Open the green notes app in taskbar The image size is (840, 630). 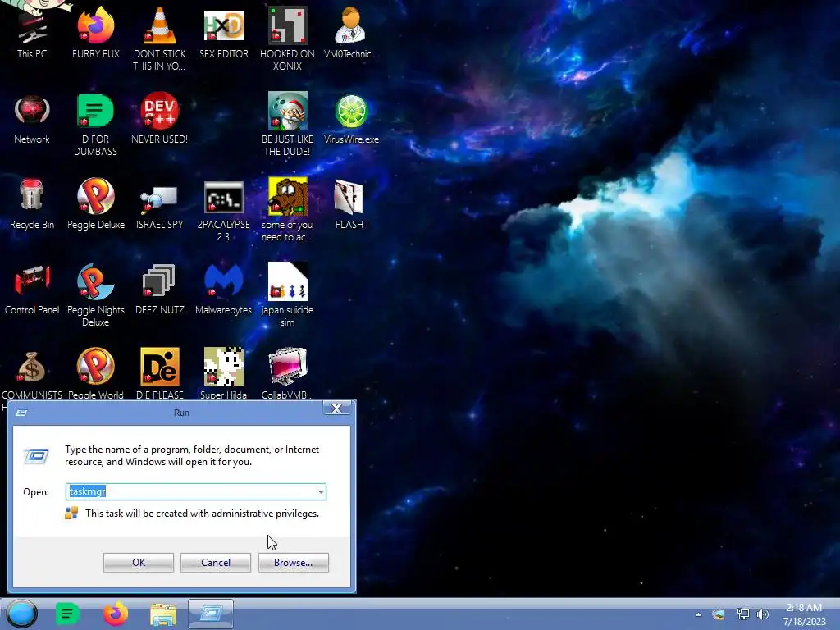click(67, 614)
